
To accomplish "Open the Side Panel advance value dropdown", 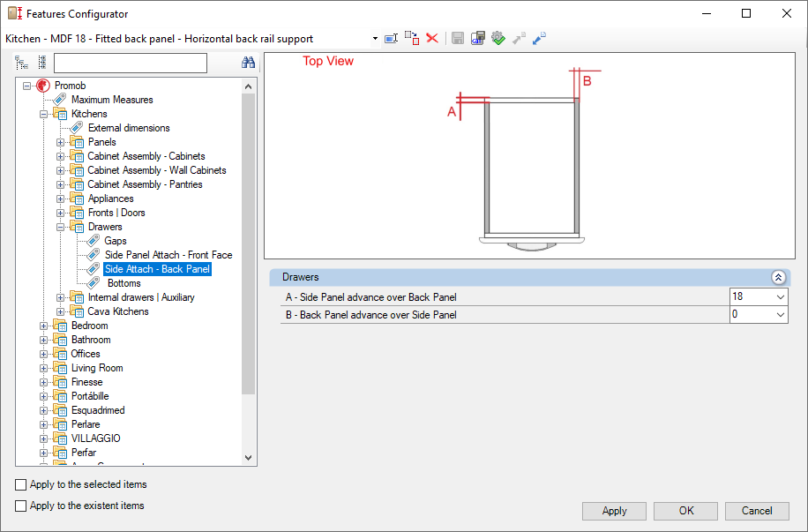I will pos(780,297).
